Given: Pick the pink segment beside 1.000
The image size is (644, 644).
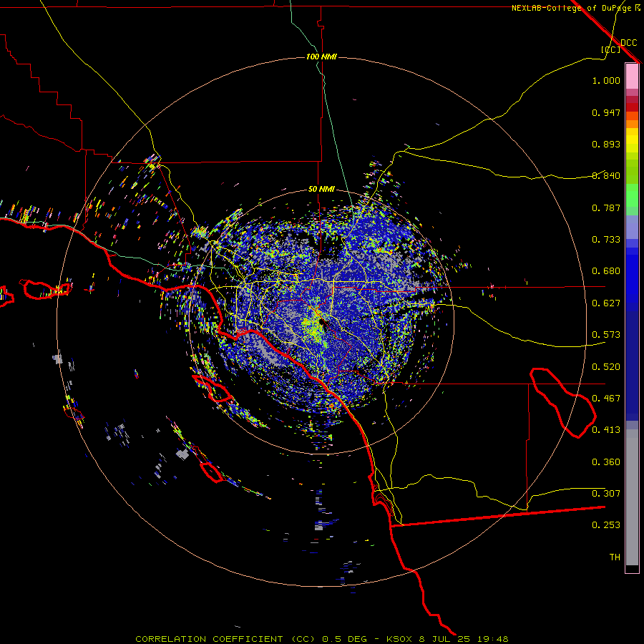Looking at the screenshot, I should (632, 77).
